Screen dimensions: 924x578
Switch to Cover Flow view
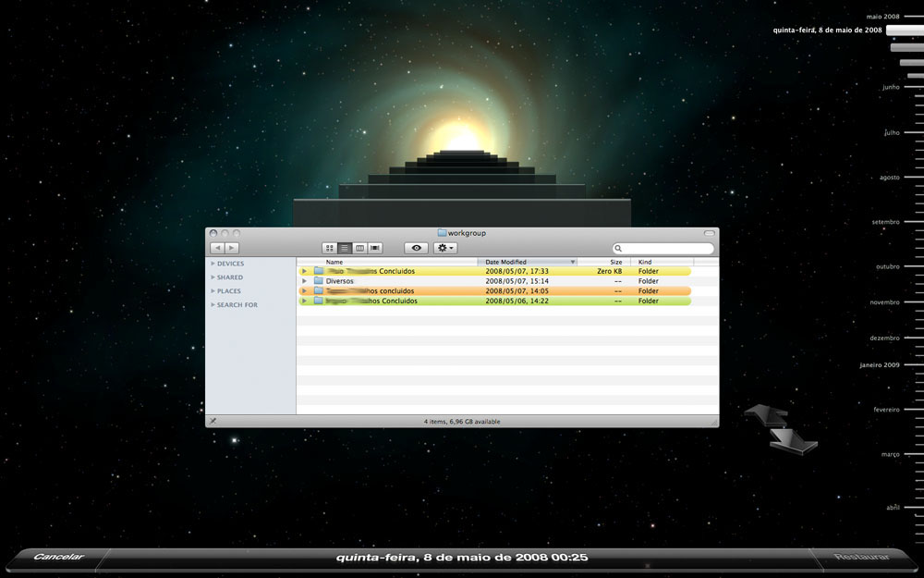tap(375, 248)
